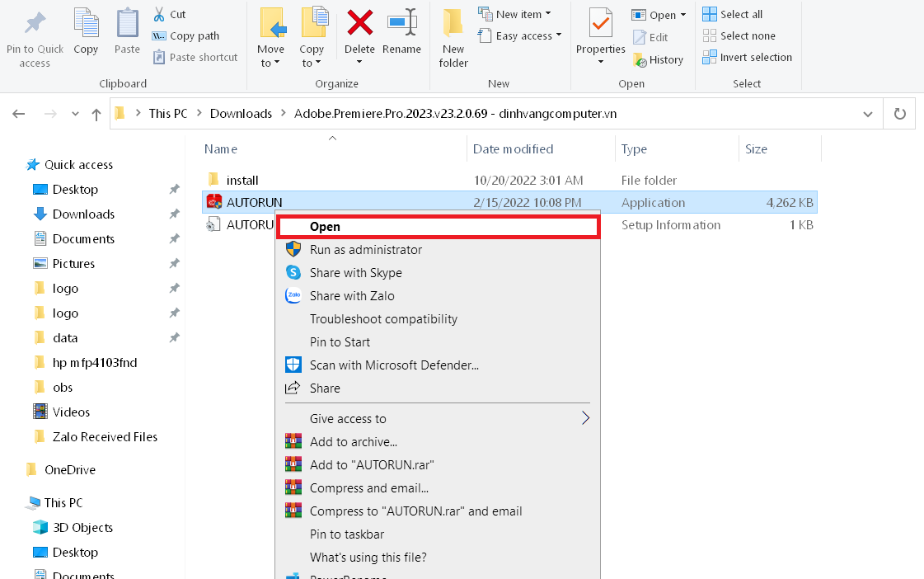The width and height of the screenshot is (924, 579).
Task: Click Invert selection in the ribbon
Action: point(748,57)
